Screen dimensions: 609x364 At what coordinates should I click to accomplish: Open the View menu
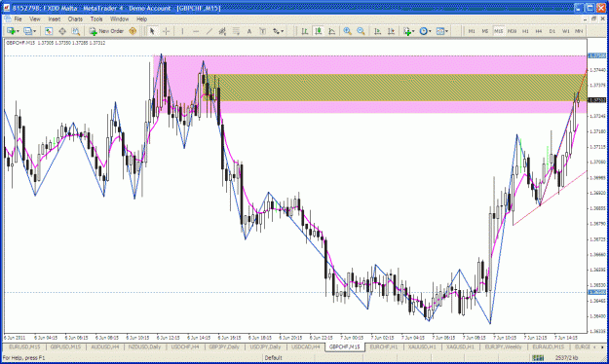[35, 19]
